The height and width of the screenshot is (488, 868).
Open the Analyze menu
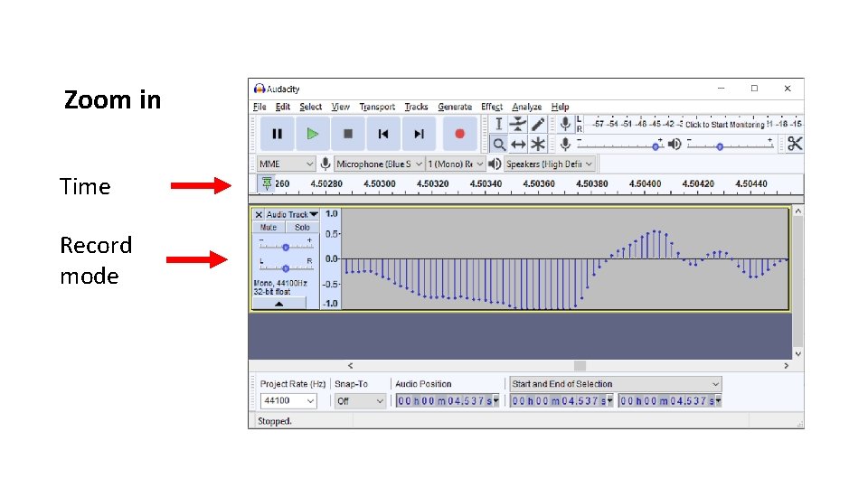click(526, 107)
